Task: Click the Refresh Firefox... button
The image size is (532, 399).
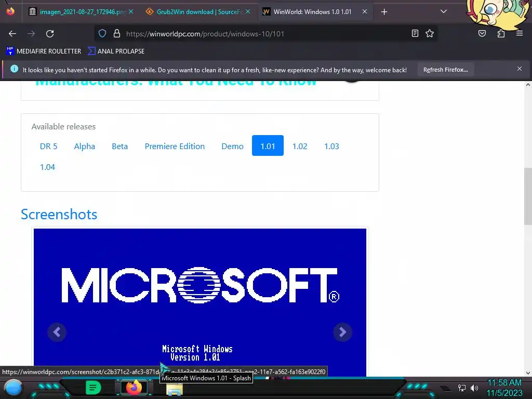Action: [445, 70]
